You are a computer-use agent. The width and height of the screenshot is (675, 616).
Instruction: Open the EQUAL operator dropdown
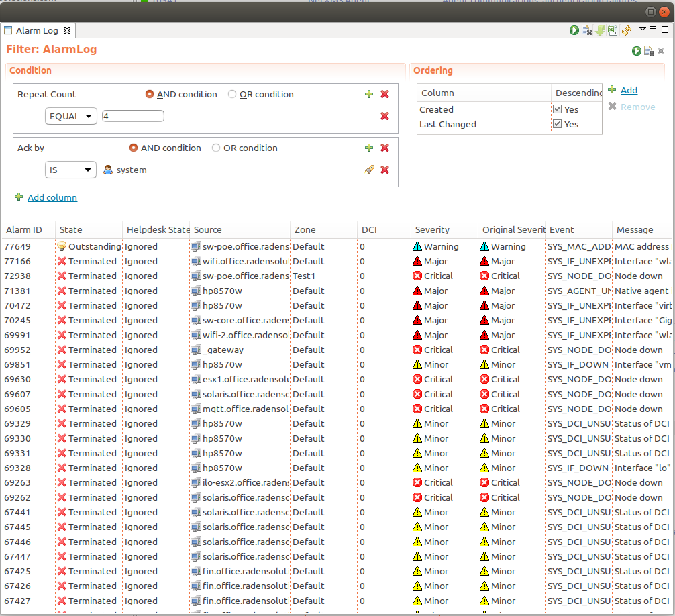71,116
